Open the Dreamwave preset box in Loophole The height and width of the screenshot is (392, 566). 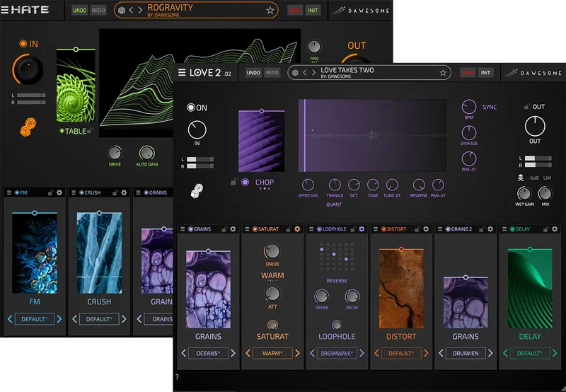click(x=337, y=353)
